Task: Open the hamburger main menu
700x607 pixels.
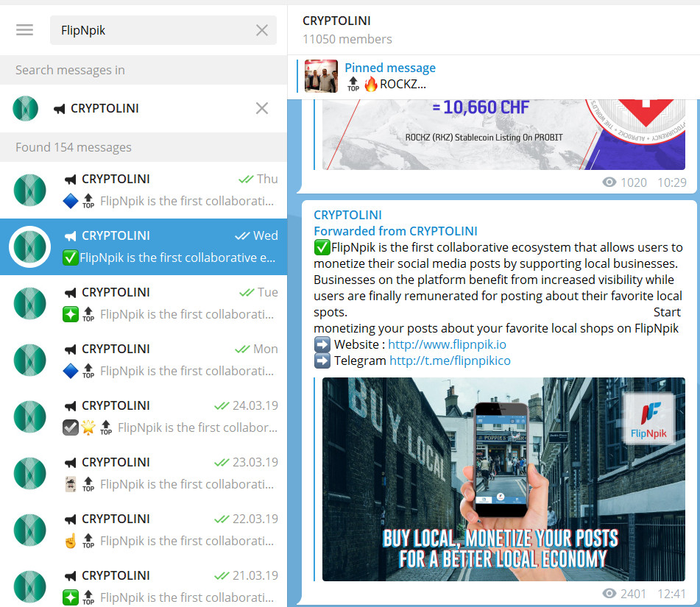Action: point(24,30)
